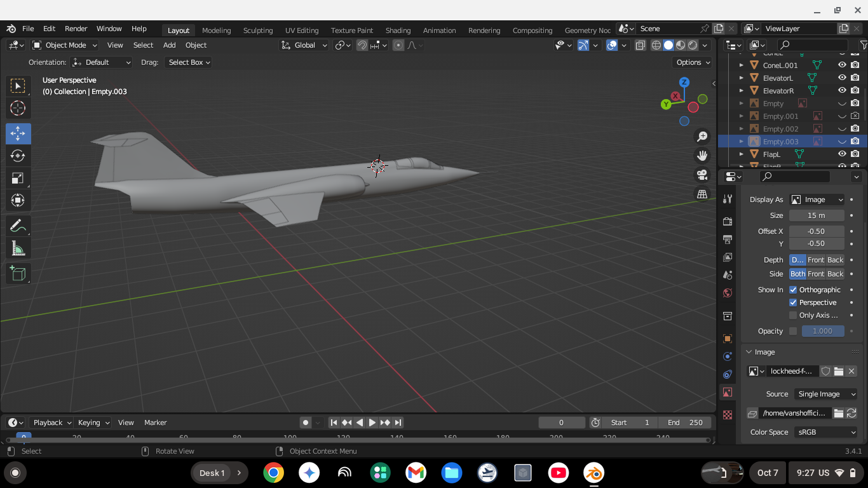This screenshot has height=488, width=868.
Task: Open YouTube from the shelf
Action: tap(559, 473)
